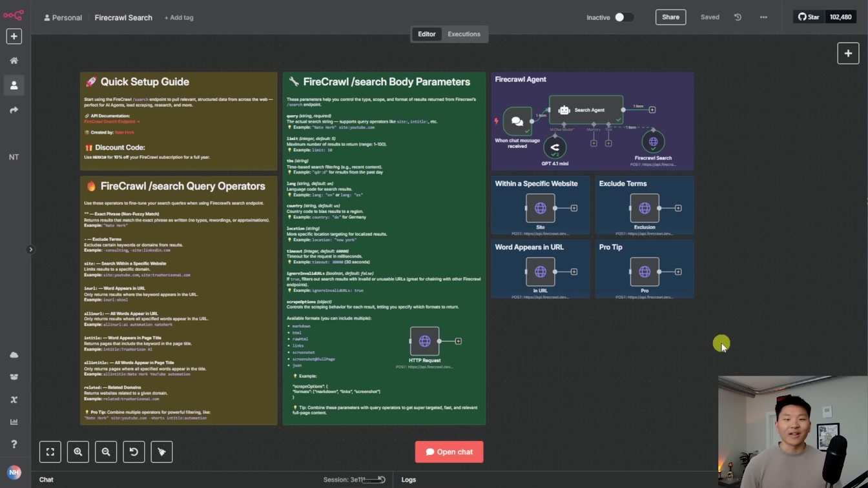The width and height of the screenshot is (868, 488).
Task: Select the Site HTTP request node
Action: pyautogui.click(x=541, y=208)
